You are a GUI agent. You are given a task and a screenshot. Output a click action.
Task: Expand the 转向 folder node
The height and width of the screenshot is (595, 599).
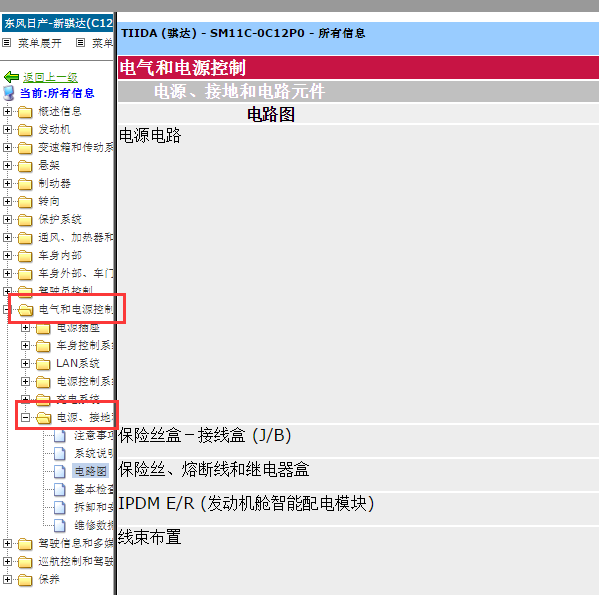[x=7, y=201]
